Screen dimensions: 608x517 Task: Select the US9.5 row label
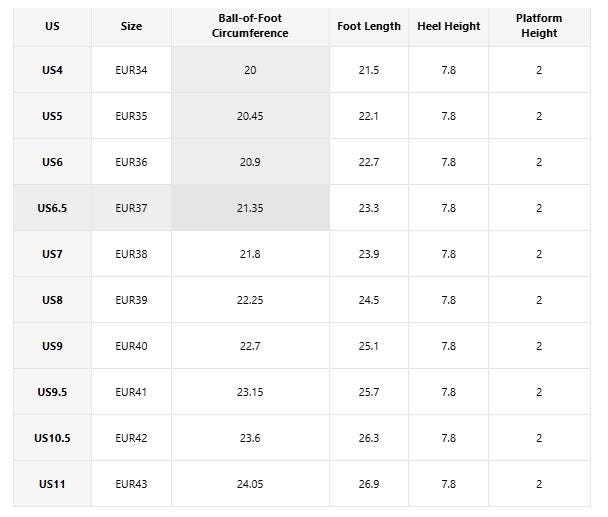pos(52,392)
